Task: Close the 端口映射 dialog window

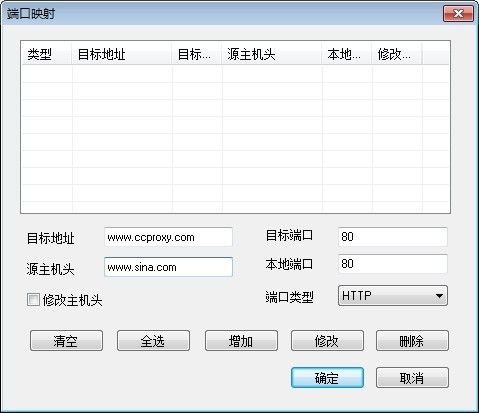Action: (x=458, y=14)
